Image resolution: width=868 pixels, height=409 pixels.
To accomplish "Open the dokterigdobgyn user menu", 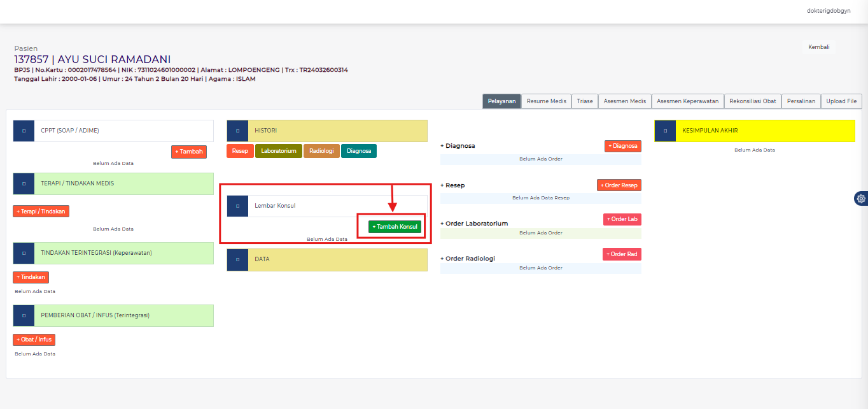I will click(828, 11).
